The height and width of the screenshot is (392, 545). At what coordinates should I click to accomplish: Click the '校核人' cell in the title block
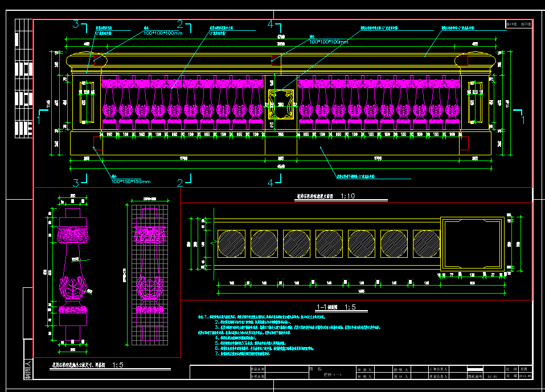pyautogui.click(x=401, y=369)
